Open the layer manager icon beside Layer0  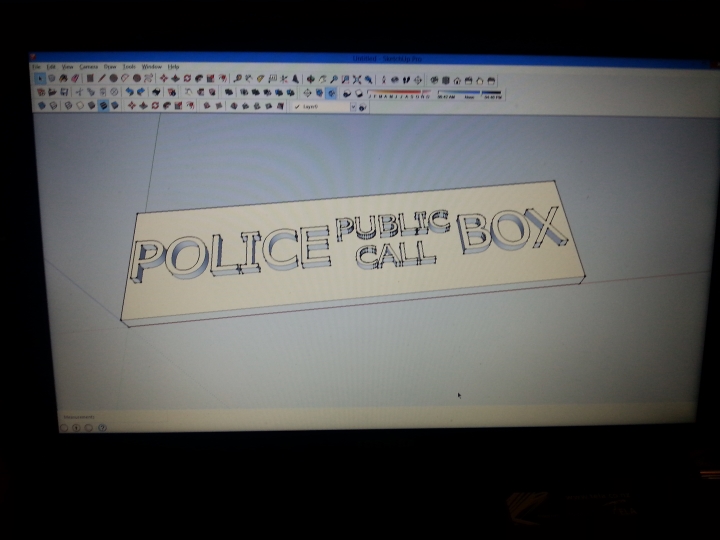(x=363, y=107)
